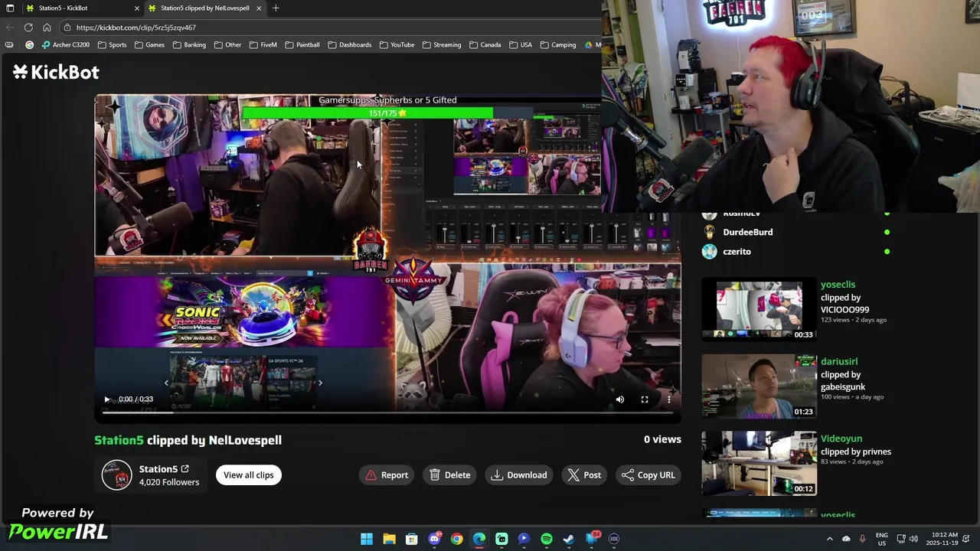
Task: Open Videoyun channel name link
Action: click(x=841, y=439)
